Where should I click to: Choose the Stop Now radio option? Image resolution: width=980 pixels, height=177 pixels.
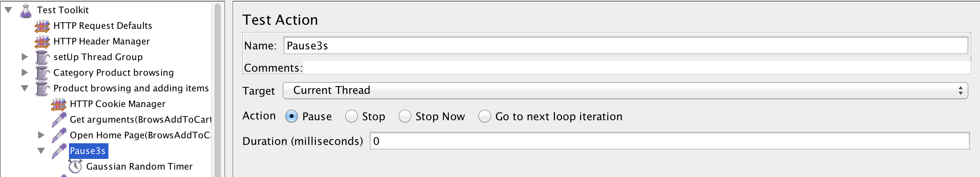click(x=405, y=116)
